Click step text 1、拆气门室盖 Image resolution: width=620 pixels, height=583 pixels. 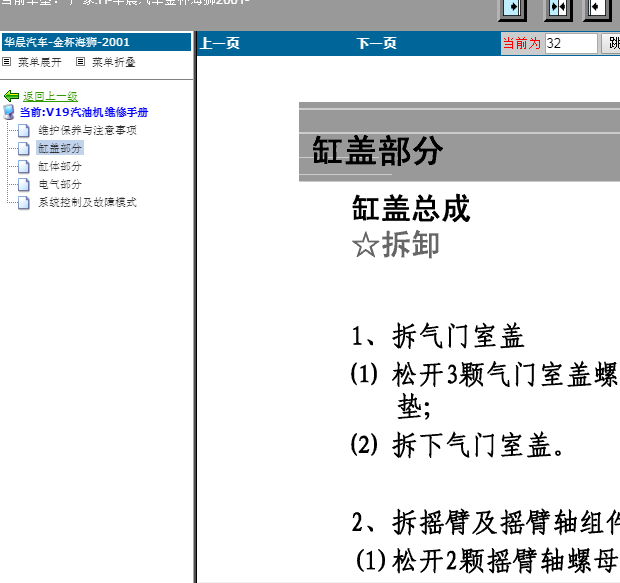click(x=438, y=336)
